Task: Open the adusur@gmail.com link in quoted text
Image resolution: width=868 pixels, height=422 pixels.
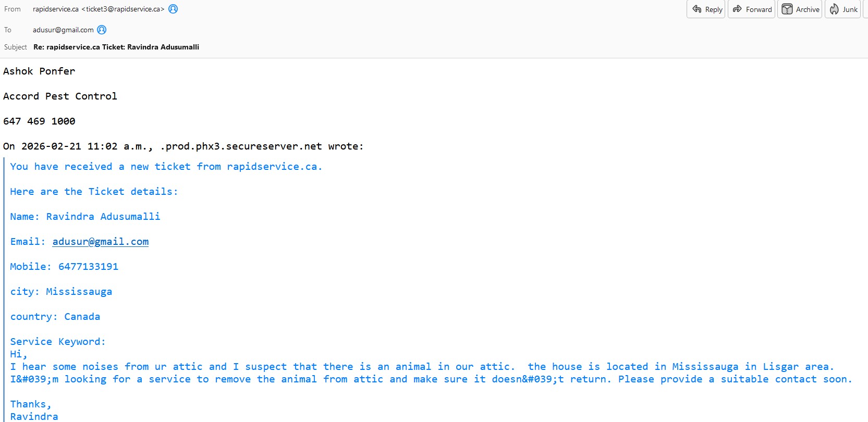Action: click(x=100, y=241)
